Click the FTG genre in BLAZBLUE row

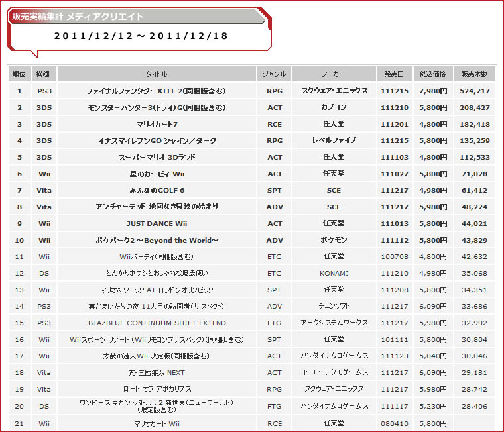pyautogui.click(x=274, y=323)
